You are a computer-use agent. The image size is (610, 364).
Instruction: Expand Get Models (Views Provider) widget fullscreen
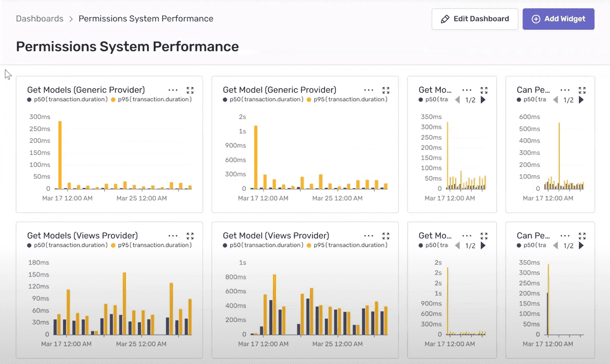pyautogui.click(x=190, y=236)
